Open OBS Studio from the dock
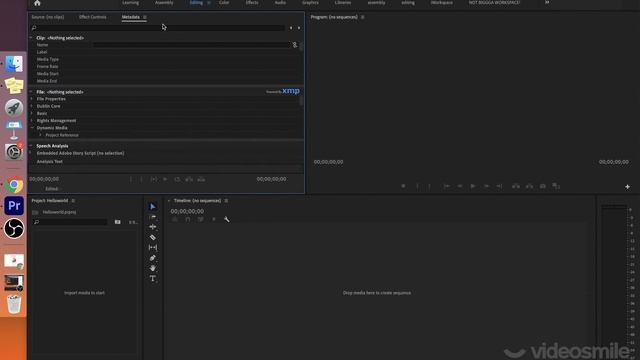The image size is (640, 360). [14, 228]
